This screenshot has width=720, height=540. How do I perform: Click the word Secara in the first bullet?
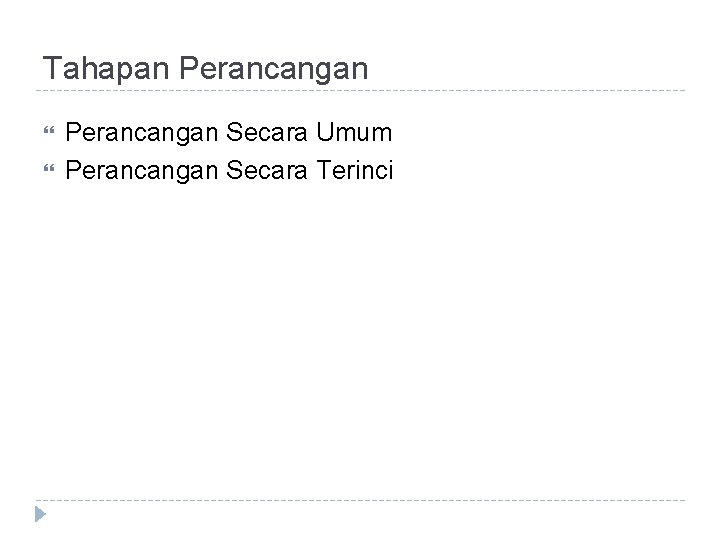click(x=266, y=132)
